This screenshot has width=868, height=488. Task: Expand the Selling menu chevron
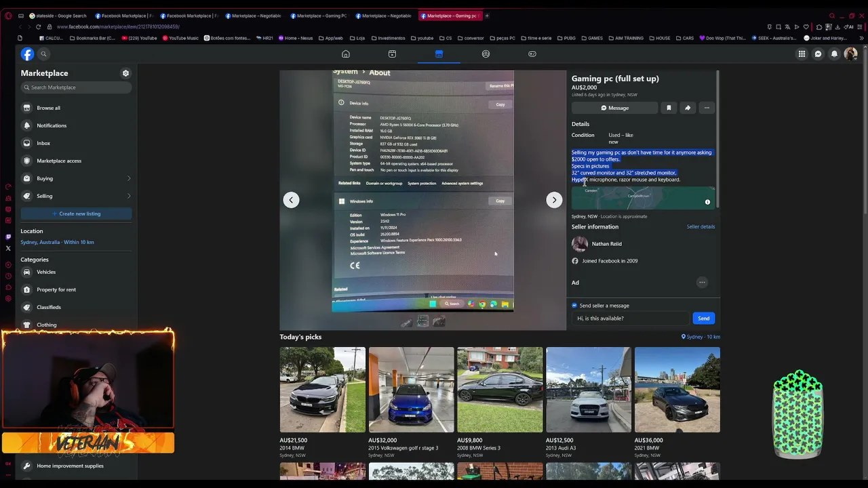pyautogui.click(x=129, y=196)
